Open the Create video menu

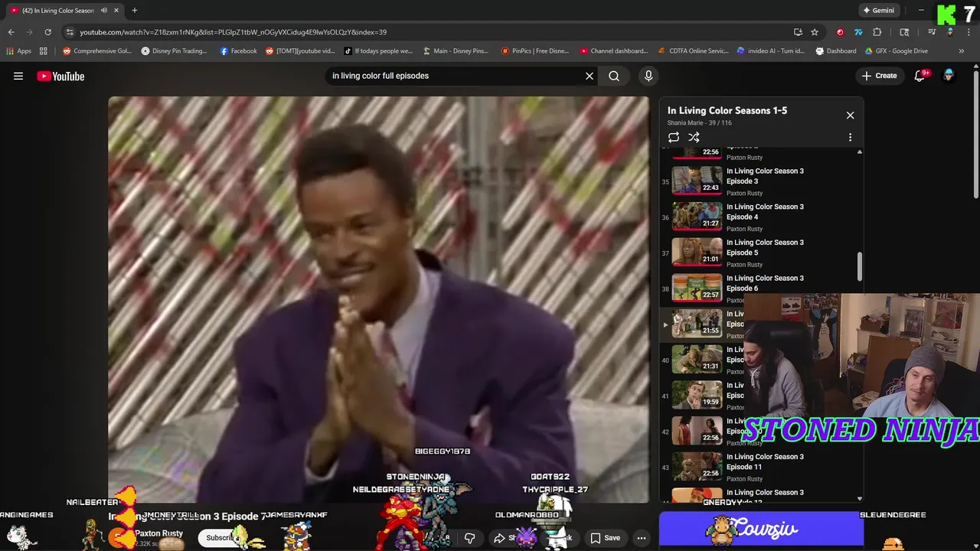pos(879,76)
